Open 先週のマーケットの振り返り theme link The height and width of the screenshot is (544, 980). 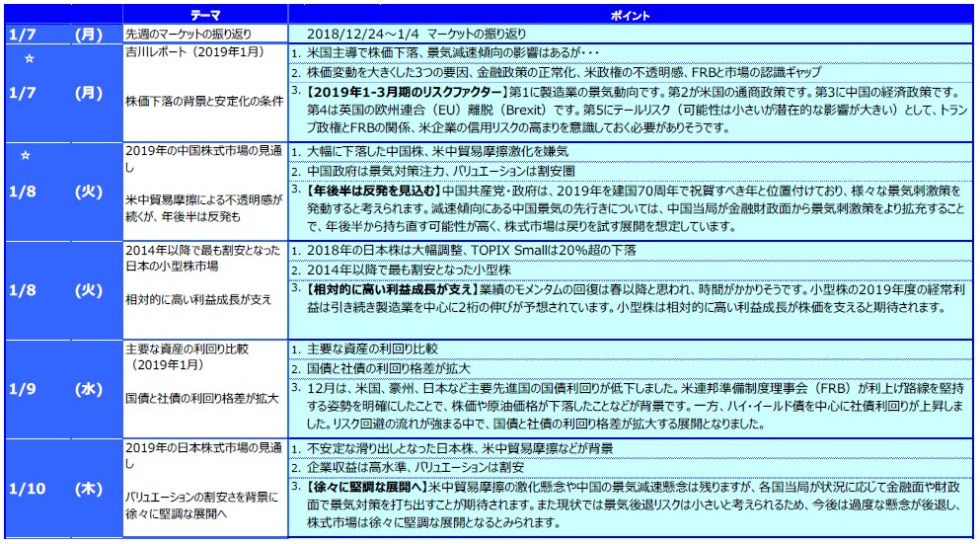(x=187, y=34)
